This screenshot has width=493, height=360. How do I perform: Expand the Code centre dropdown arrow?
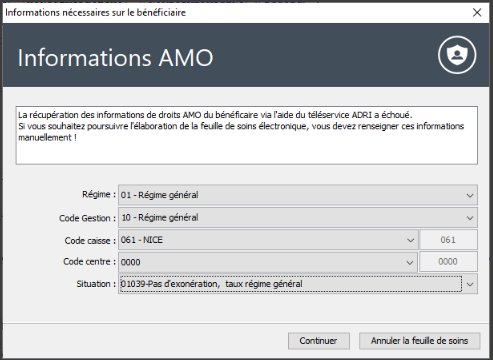tap(410, 263)
